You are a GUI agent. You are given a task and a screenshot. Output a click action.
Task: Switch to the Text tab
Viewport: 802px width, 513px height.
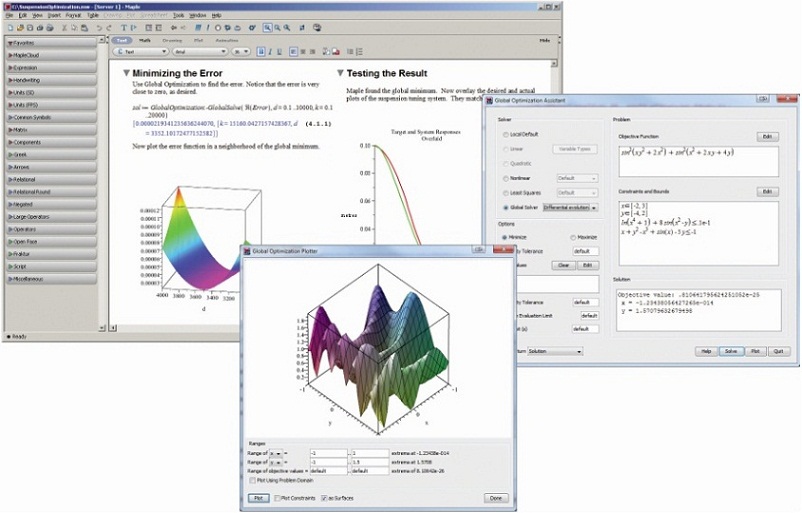pos(122,40)
